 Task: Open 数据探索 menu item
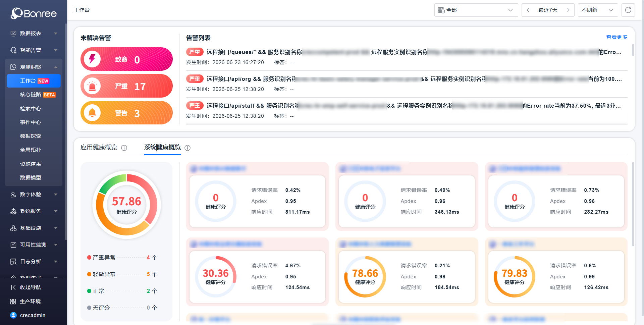tap(34, 136)
